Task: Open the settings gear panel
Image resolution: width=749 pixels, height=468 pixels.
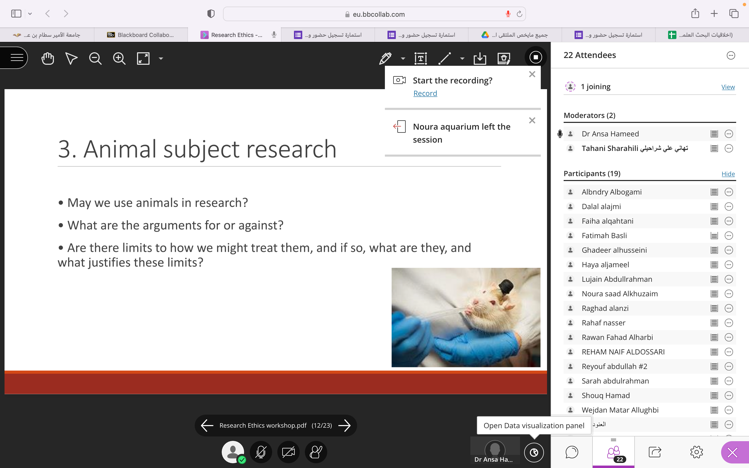Action: (696, 452)
